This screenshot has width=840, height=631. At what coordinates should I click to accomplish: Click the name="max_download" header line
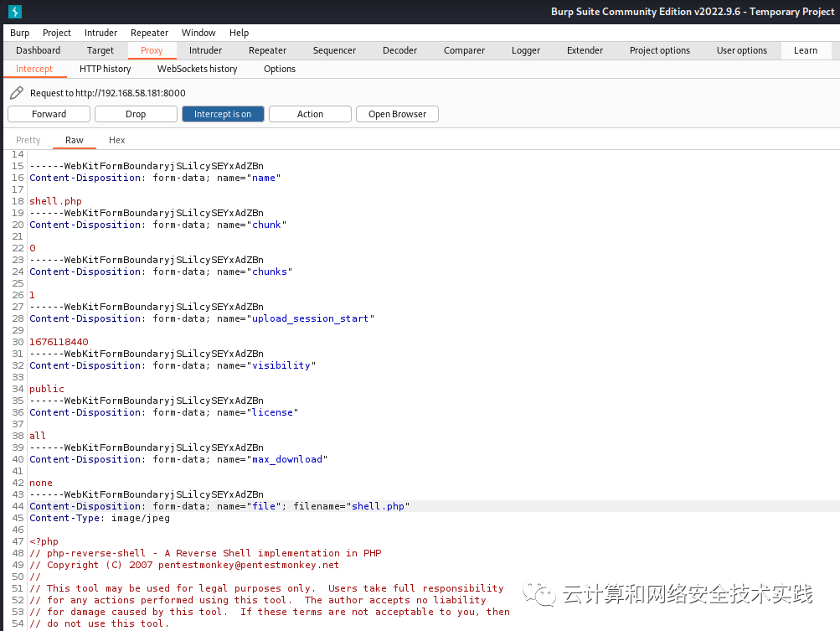pos(178,459)
